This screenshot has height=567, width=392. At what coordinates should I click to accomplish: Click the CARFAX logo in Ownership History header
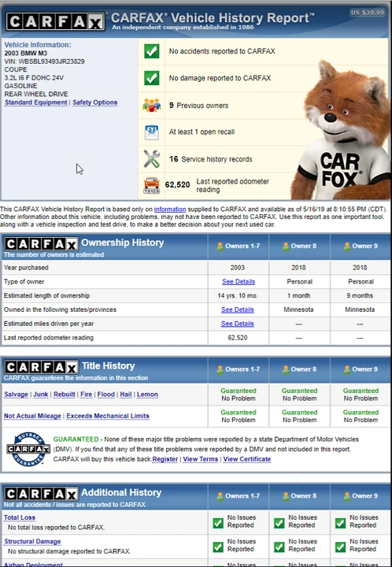[41, 243]
